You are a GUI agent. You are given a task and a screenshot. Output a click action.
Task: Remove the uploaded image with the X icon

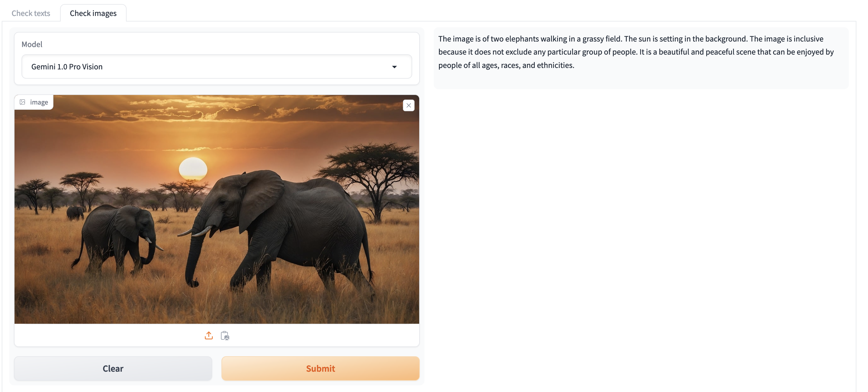click(x=408, y=105)
